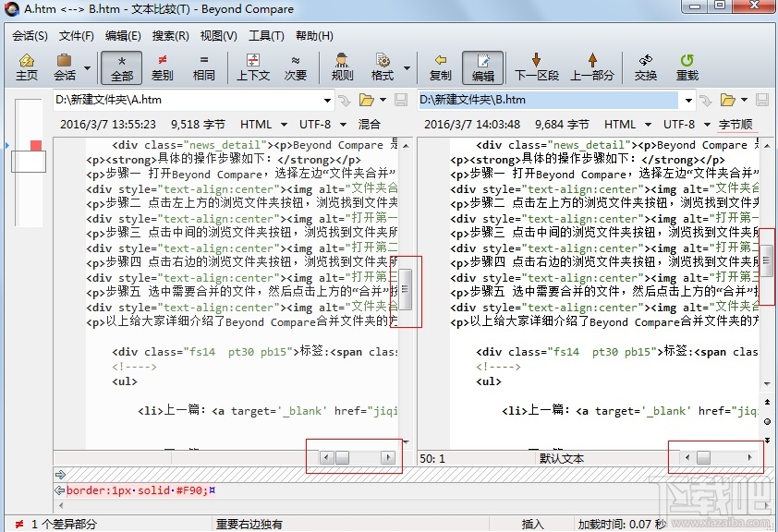Click the 主页 home icon
Screen dimensions: 778x532
pos(28,65)
